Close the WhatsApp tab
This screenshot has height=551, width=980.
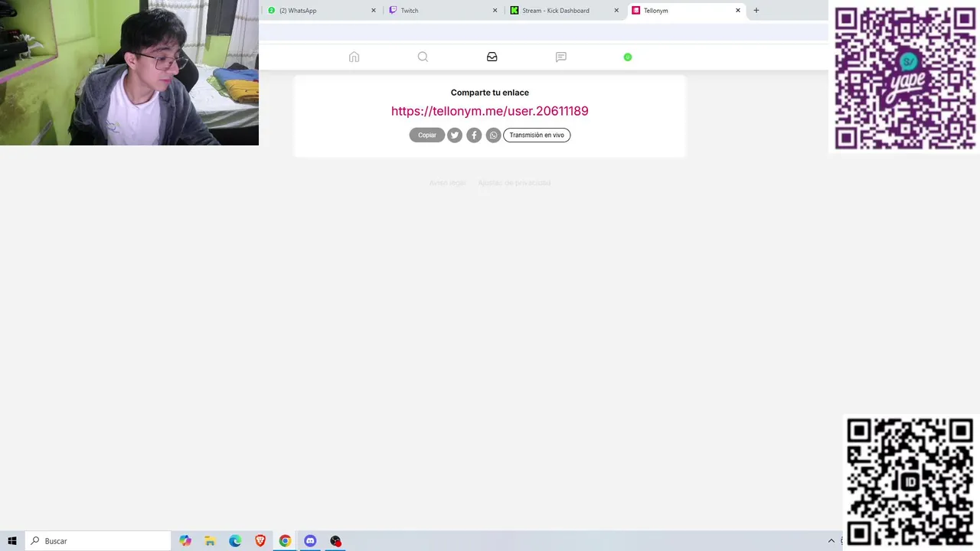374,11
